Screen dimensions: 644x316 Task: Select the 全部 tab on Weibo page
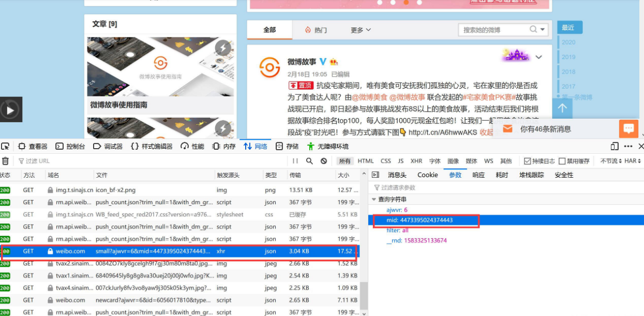click(x=269, y=30)
